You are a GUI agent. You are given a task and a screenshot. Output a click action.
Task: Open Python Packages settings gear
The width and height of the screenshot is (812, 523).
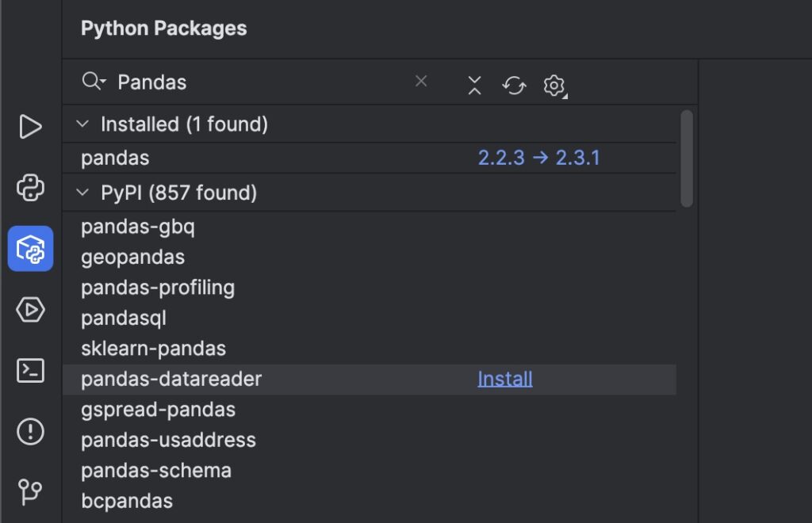coord(554,86)
